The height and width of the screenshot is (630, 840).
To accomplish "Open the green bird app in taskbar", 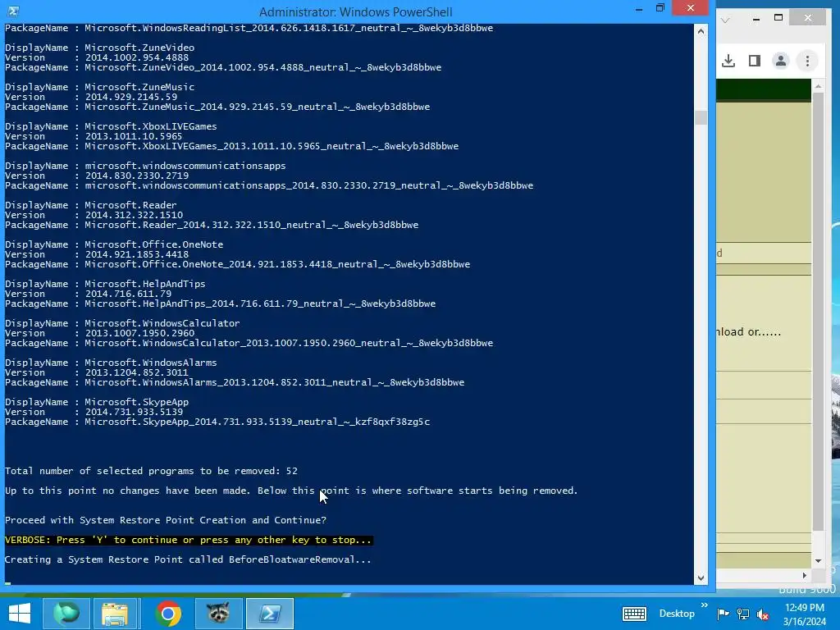I will (x=66, y=614).
